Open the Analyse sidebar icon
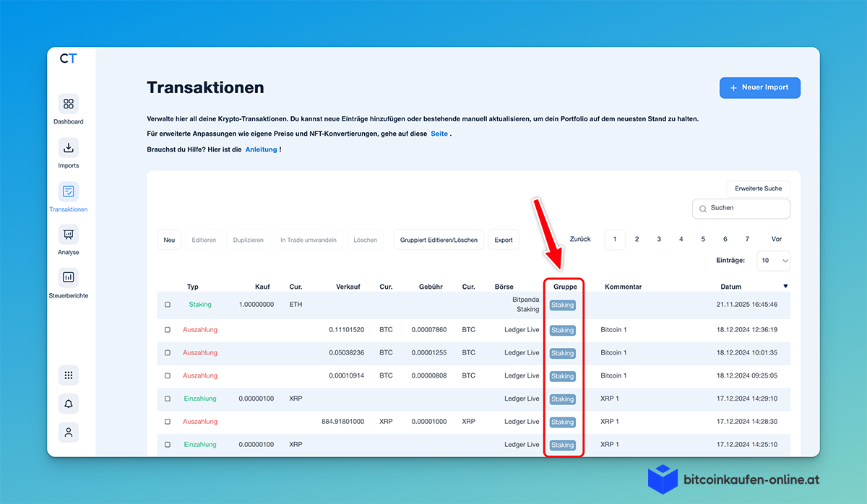This screenshot has height=504, width=867. (x=69, y=235)
